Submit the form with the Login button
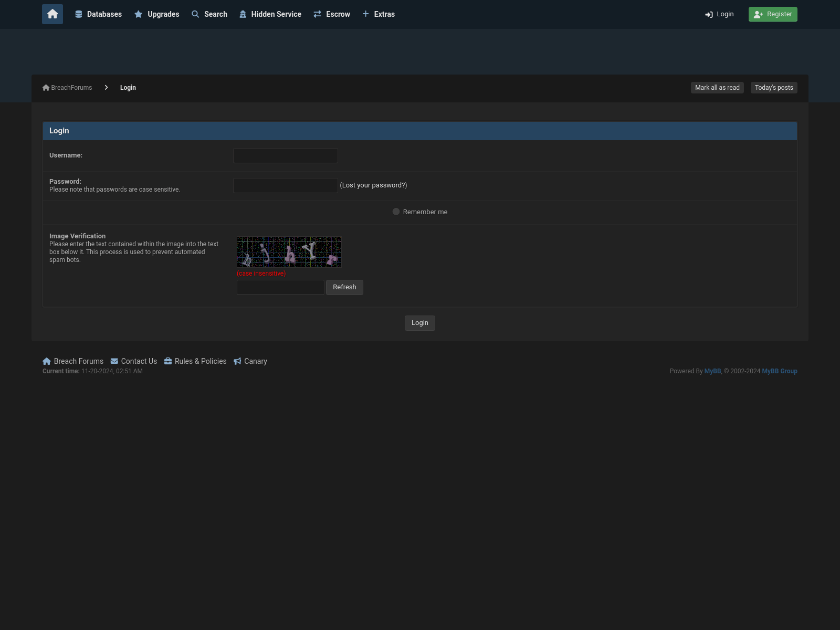840x630 pixels. (420, 323)
